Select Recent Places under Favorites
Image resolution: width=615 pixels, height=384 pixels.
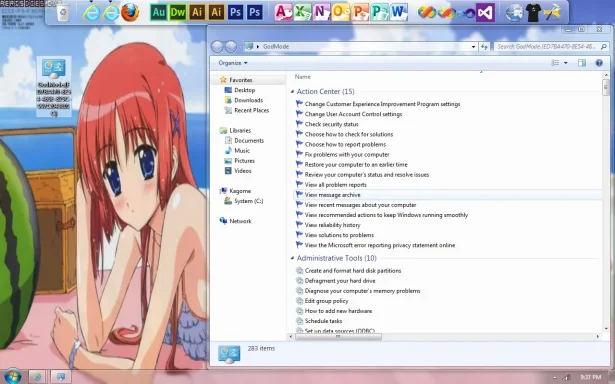(x=251, y=111)
